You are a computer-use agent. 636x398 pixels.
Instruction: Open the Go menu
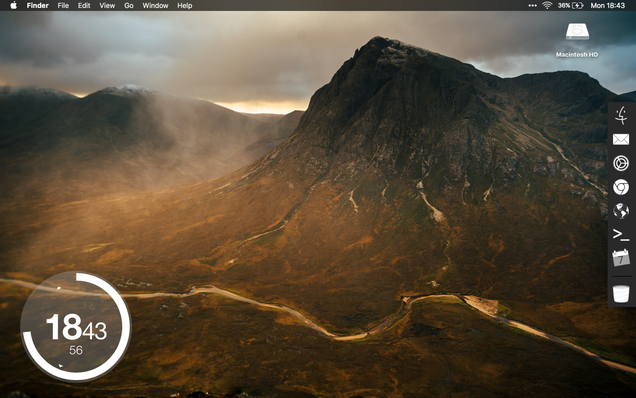click(129, 6)
